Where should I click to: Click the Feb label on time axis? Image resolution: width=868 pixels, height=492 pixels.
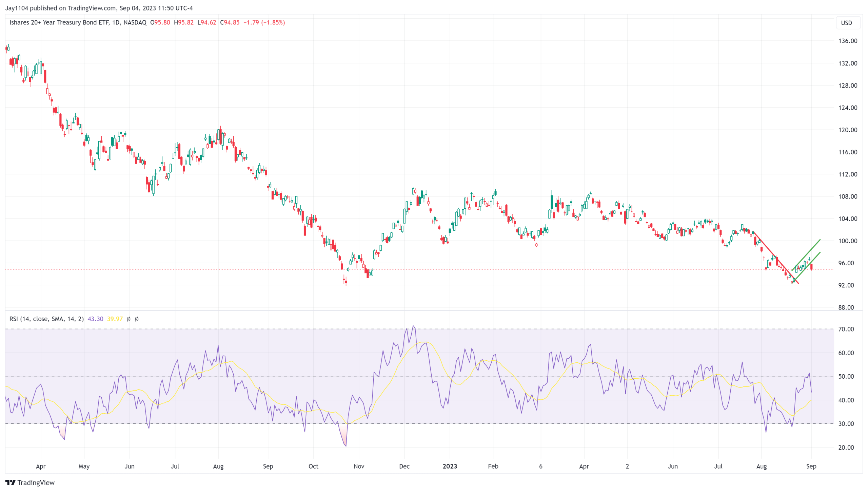coord(493,467)
